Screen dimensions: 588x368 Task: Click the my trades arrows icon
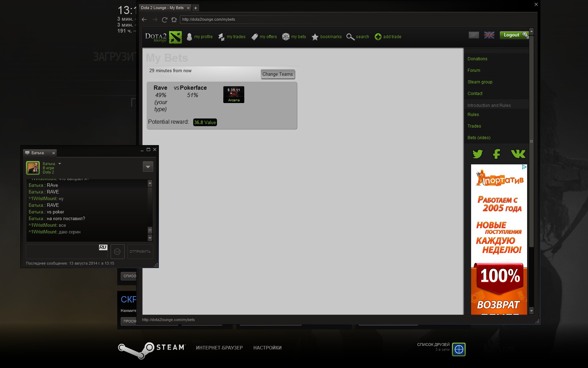click(x=221, y=37)
